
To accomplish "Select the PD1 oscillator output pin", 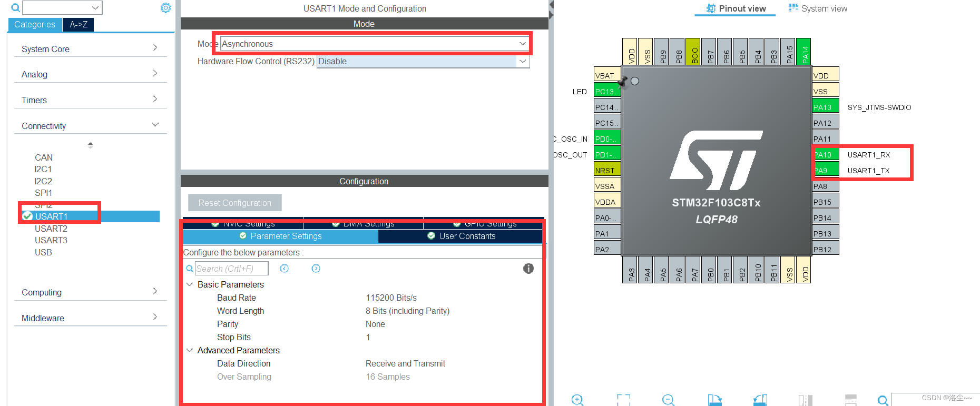I will [607, 154].
